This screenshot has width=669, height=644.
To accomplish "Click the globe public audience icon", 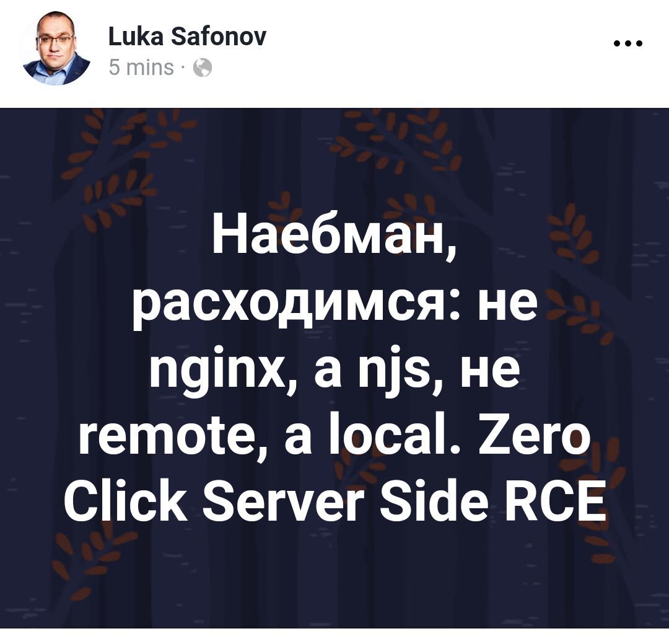I will click(x=203, y=68).
